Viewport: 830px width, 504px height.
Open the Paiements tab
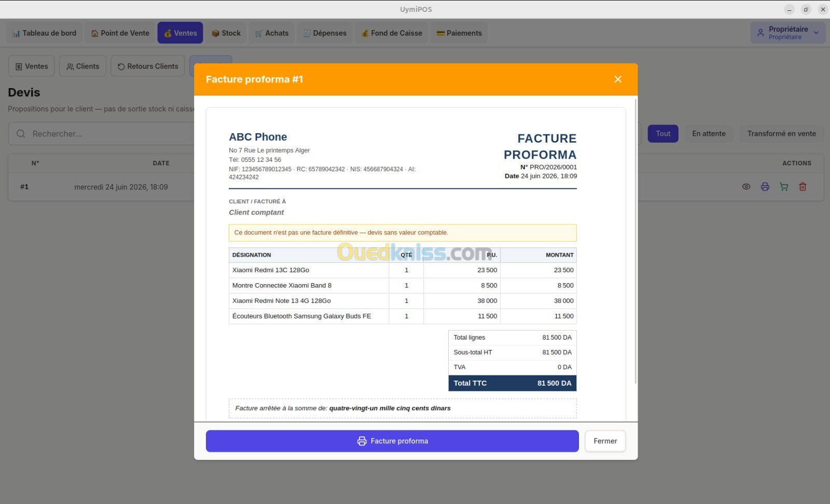tap(459, 33)
